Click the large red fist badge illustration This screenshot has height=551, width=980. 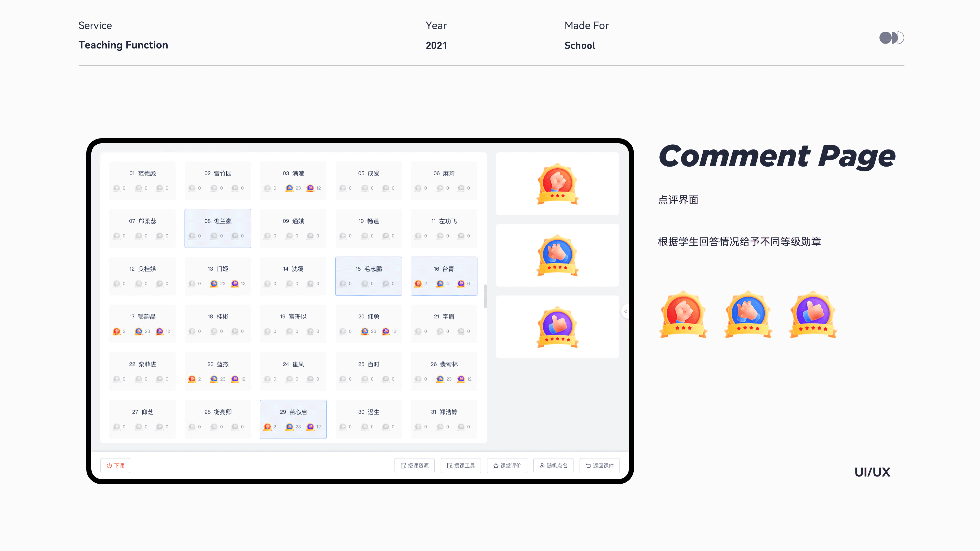coord(683,315)
